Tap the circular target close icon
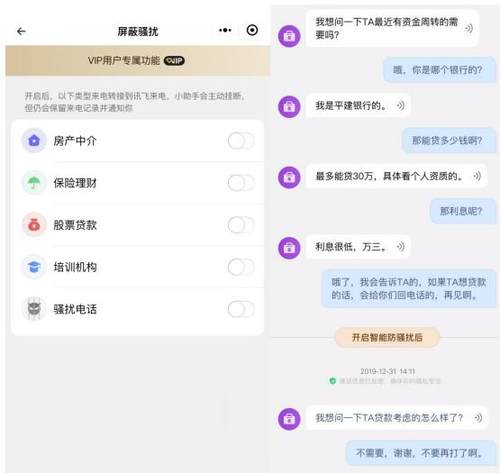 click(252, 30)
